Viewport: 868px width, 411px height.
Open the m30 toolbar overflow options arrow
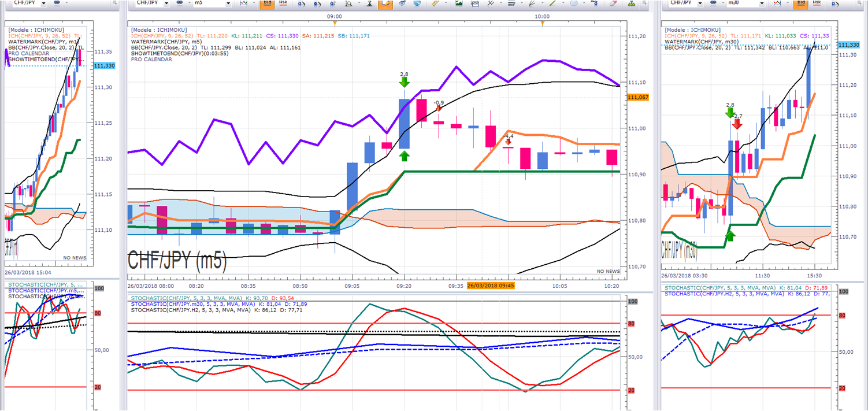(x=859, y=3)
